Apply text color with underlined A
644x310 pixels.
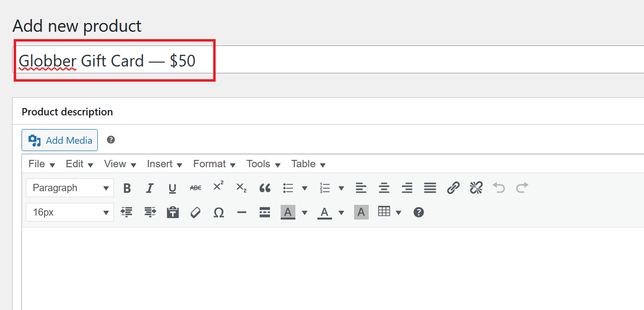325,212
